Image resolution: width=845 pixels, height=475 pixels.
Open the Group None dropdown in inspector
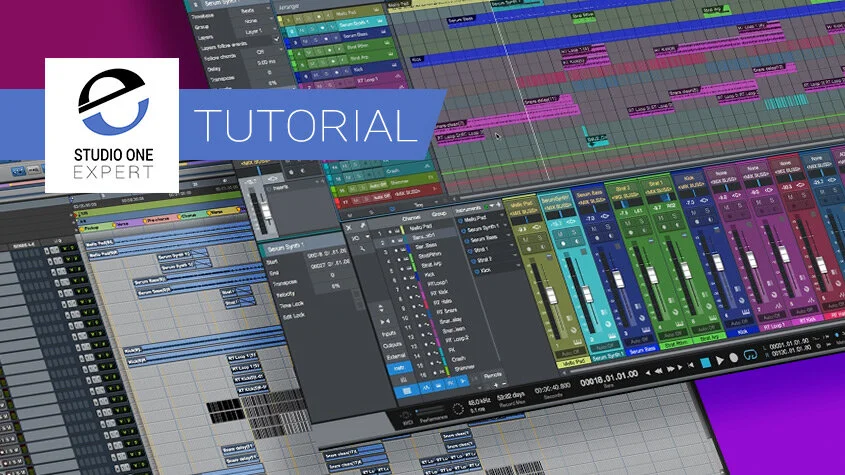tap(253, 20)
